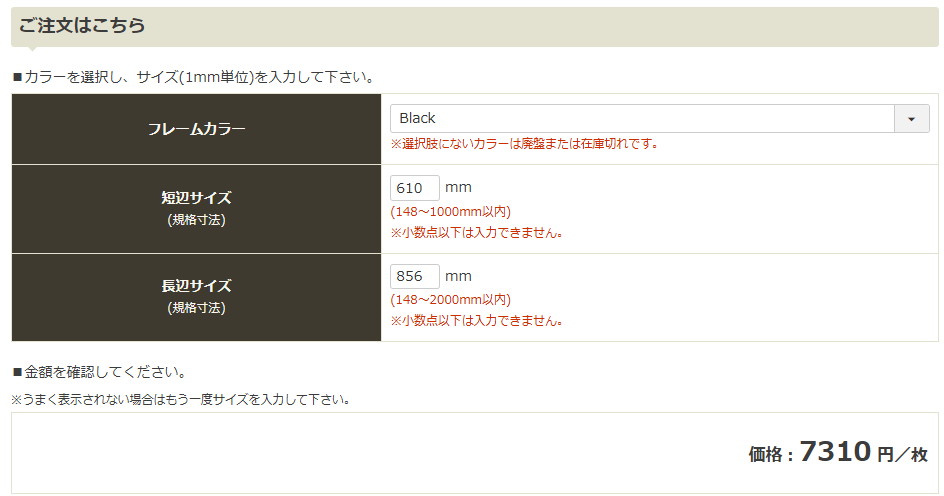This screenshot has height=496, width=944.
Task: Click the 金額を確認してください text
Action: pos(99,372)
